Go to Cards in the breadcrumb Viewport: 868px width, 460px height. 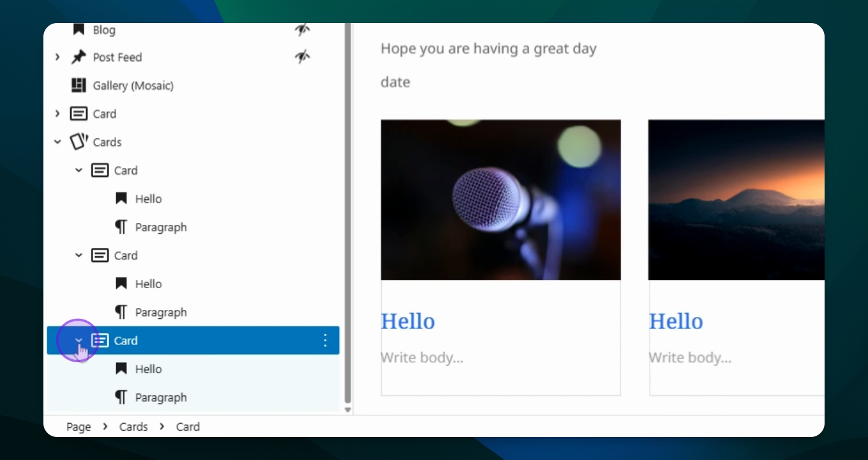point(133,427)
